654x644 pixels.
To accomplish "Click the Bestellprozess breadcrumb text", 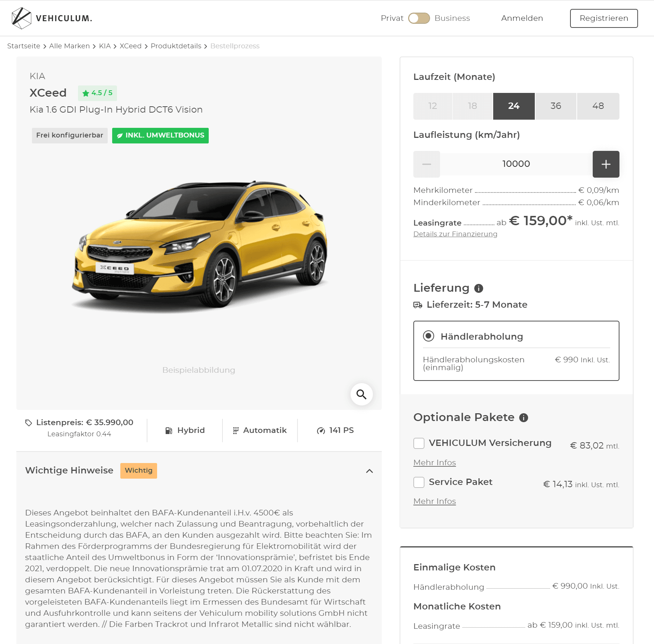I will (x=235, y=46).
